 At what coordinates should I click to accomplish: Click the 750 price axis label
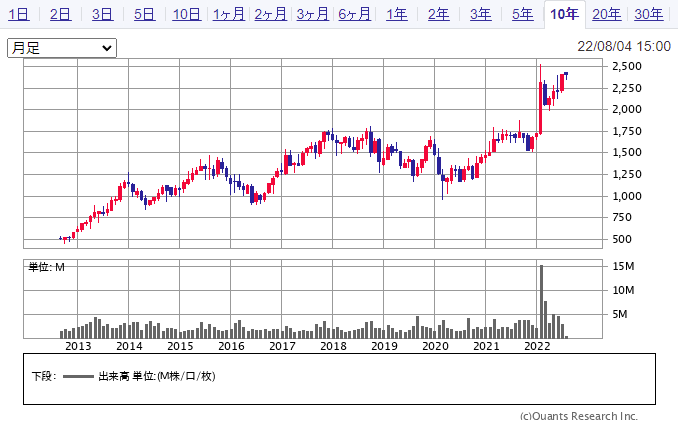[622, 218]
